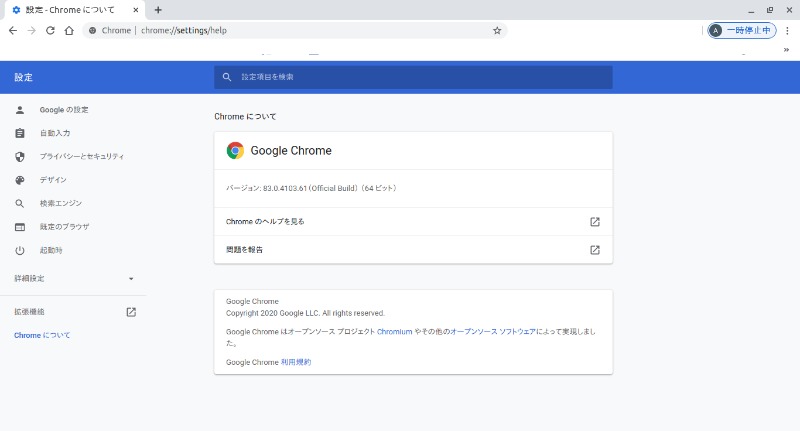Click the Google Chrome logo icon
The image size is (800, 431).
click(235, 150)
